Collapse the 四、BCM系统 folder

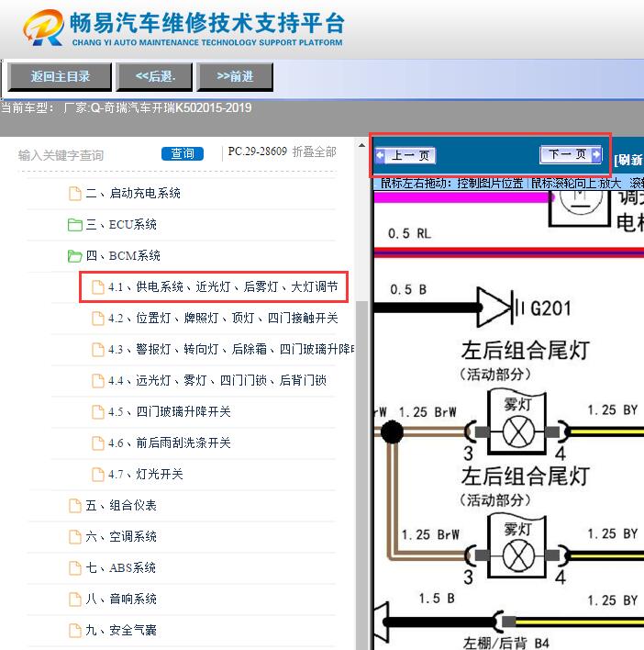pyautogui.click(x=123, y=256)
